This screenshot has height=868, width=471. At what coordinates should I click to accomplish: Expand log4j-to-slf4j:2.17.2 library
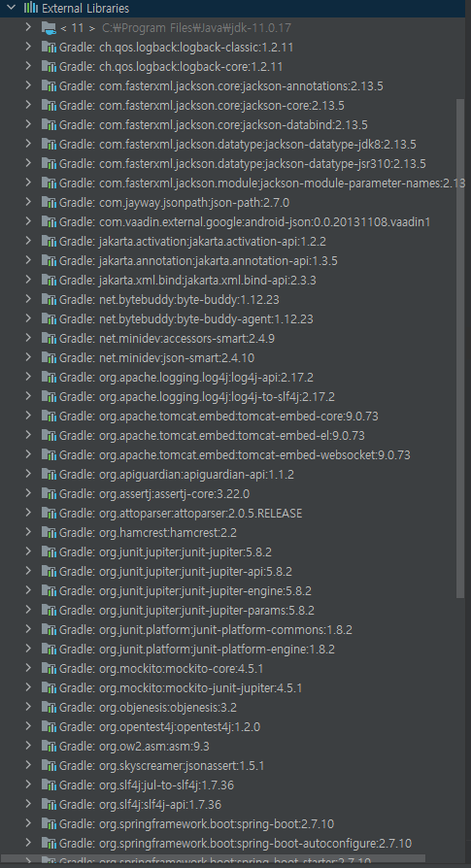28,396
